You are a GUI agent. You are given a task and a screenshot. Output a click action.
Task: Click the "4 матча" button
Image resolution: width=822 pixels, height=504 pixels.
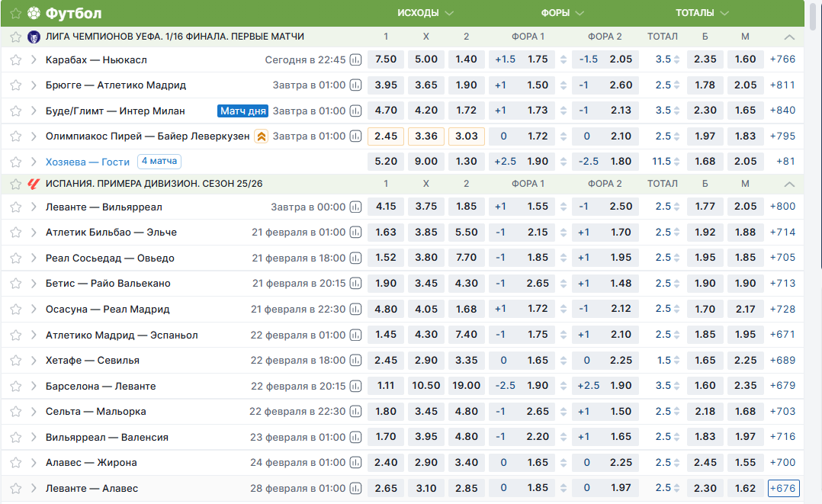(x=159, y=162)
